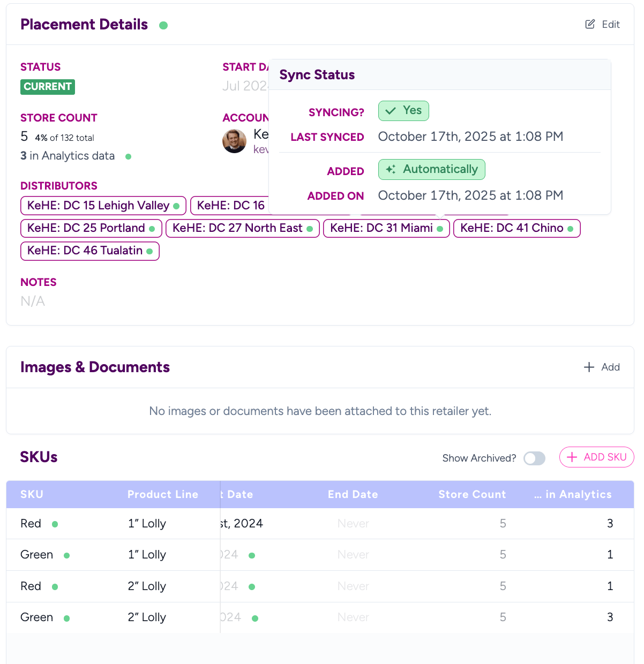The image size is (644, 664).
Task: Toggle the Show Archived switch
Action: pos(534,458)
